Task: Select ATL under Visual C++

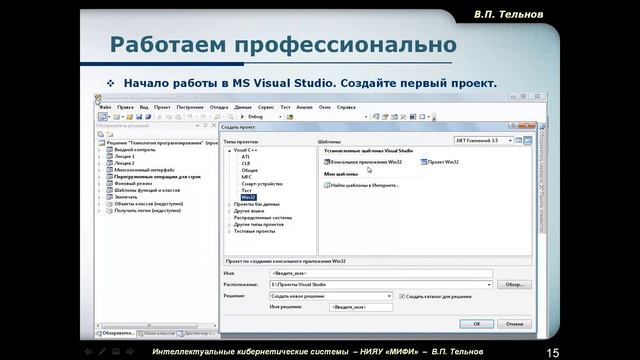Action: coord(245,157)
